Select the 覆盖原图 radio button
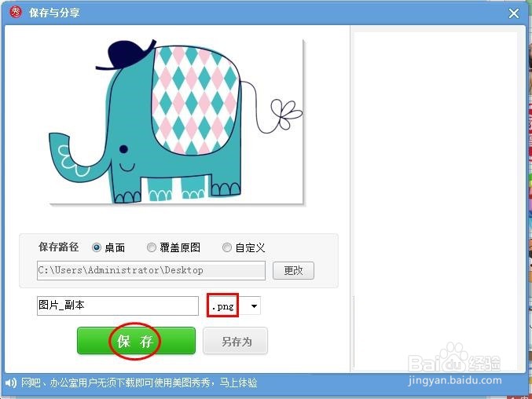532x399 pixels. pos(152,247)
